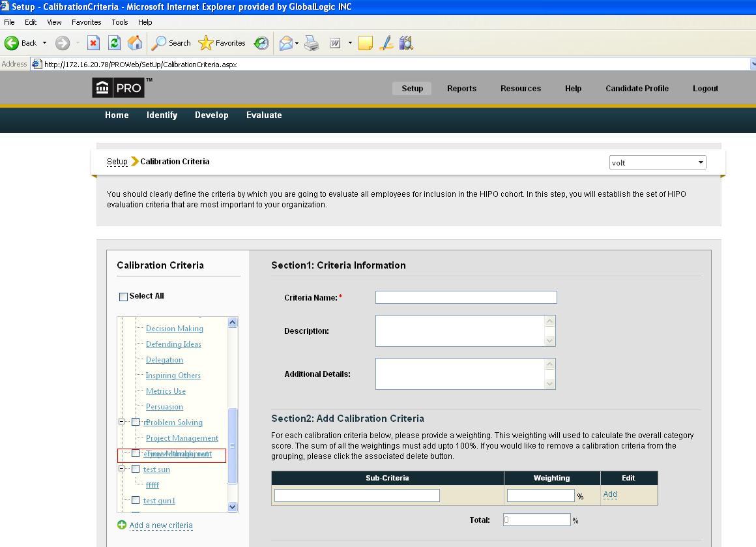Screen dimensions: 756x547
Task: Collapse the Problem Solving parent node
Action: (121, 422)
